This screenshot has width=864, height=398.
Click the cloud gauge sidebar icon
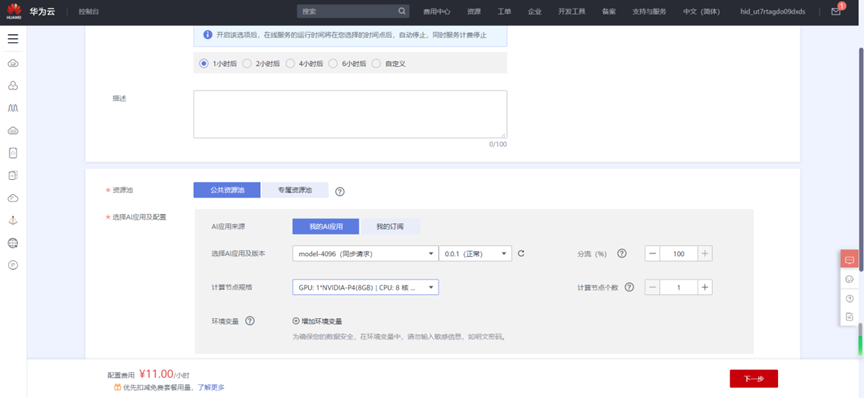pyautogui.click(x=13, y=198)
